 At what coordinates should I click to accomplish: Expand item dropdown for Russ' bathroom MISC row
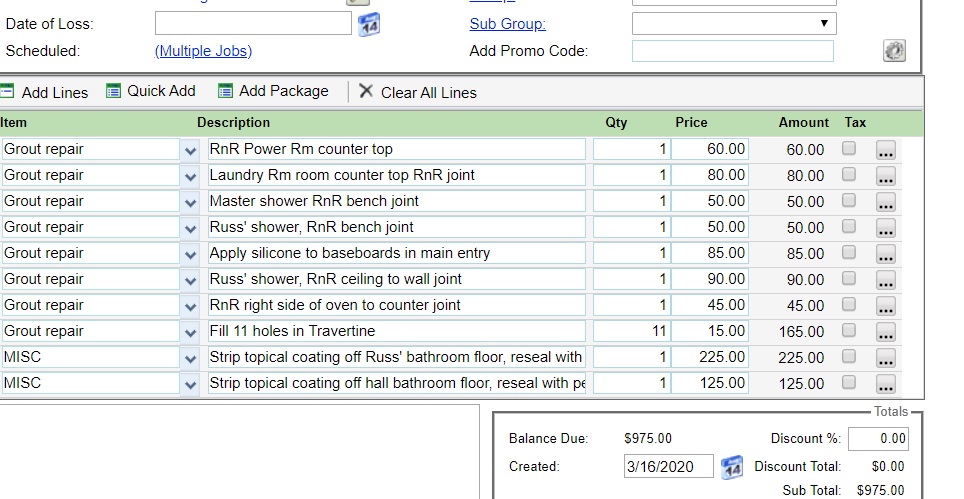(191, 358)
